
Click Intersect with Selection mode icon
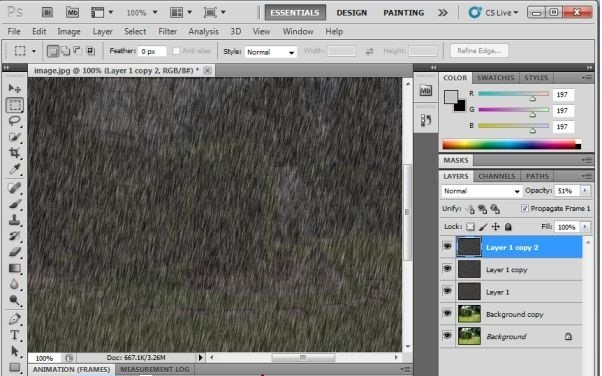(x=91, y=51)
